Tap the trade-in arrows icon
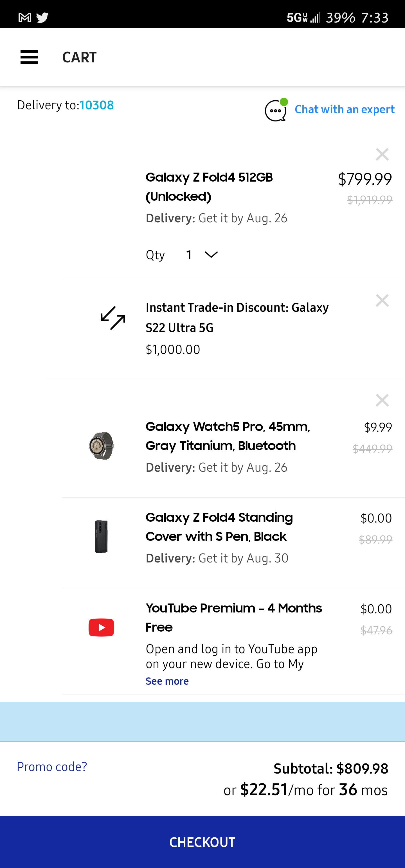The image size is (405, 868). 113,318
